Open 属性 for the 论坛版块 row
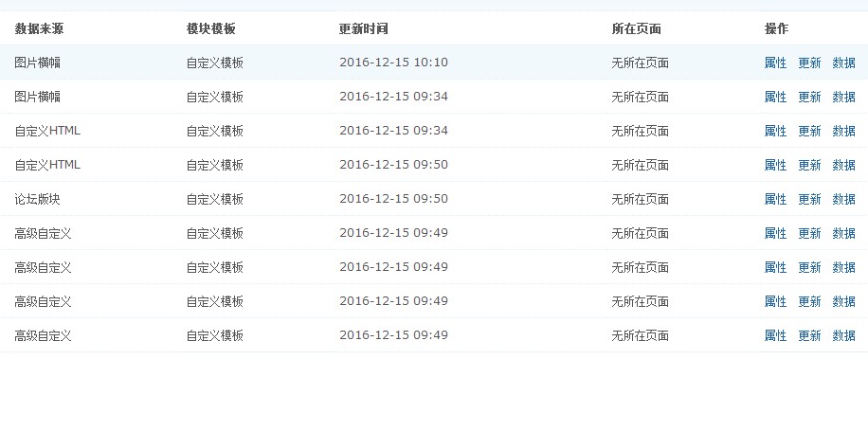 click(x=775, y=199)
